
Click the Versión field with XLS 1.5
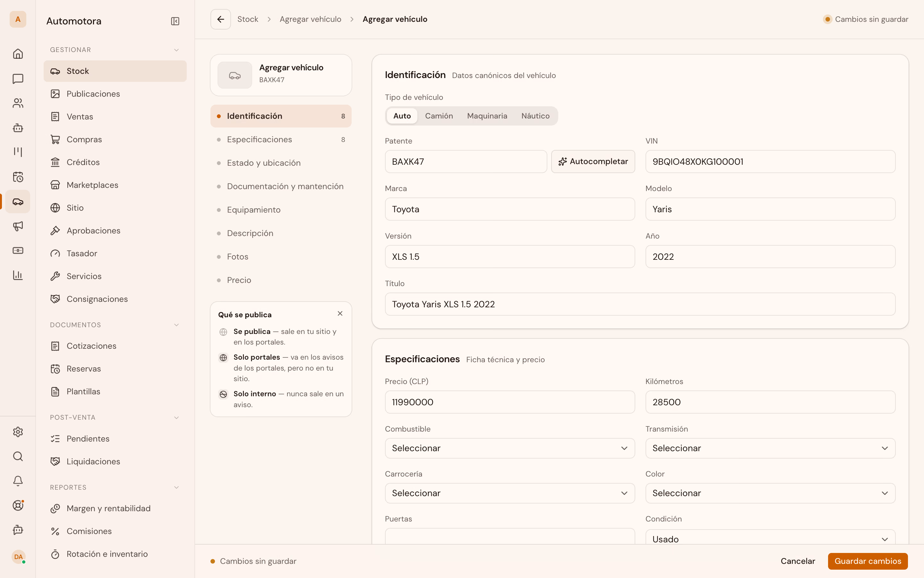coord(510,257)
